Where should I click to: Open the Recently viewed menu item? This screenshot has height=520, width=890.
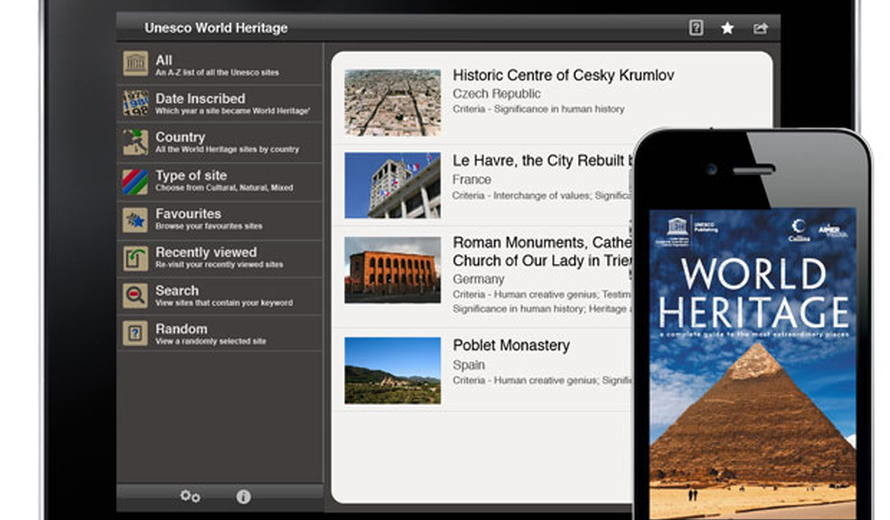point(220,258)
